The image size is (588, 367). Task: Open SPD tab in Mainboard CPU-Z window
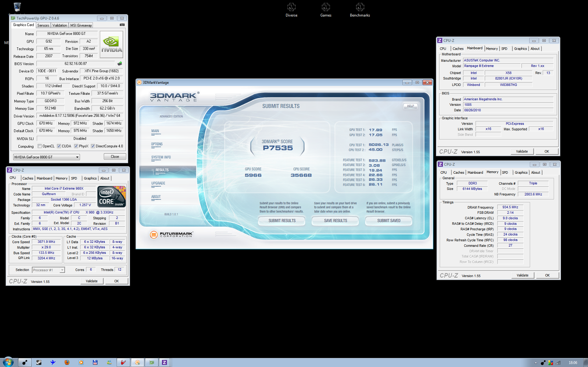[504, 48]
